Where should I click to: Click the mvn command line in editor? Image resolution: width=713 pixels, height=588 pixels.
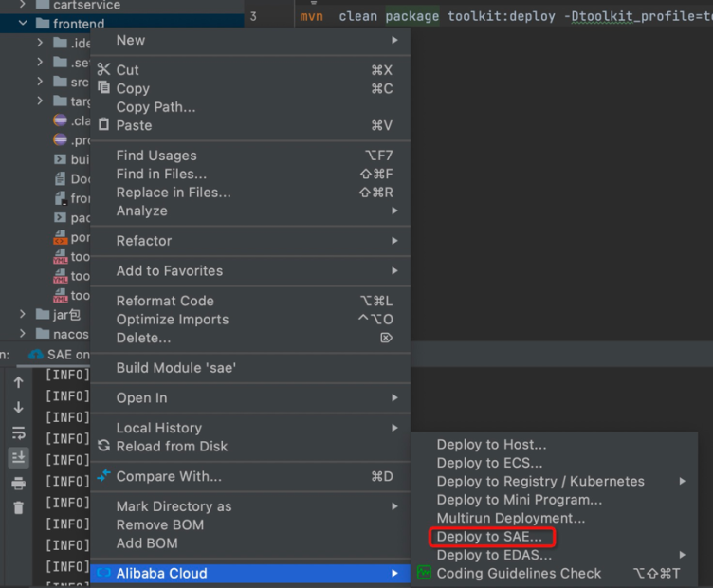[x=506, y=16]
